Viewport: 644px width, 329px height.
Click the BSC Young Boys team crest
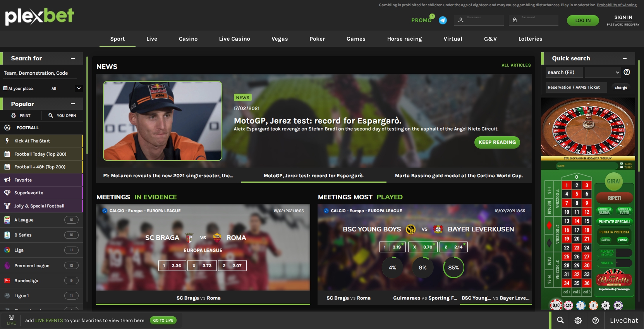coord(410,230)
